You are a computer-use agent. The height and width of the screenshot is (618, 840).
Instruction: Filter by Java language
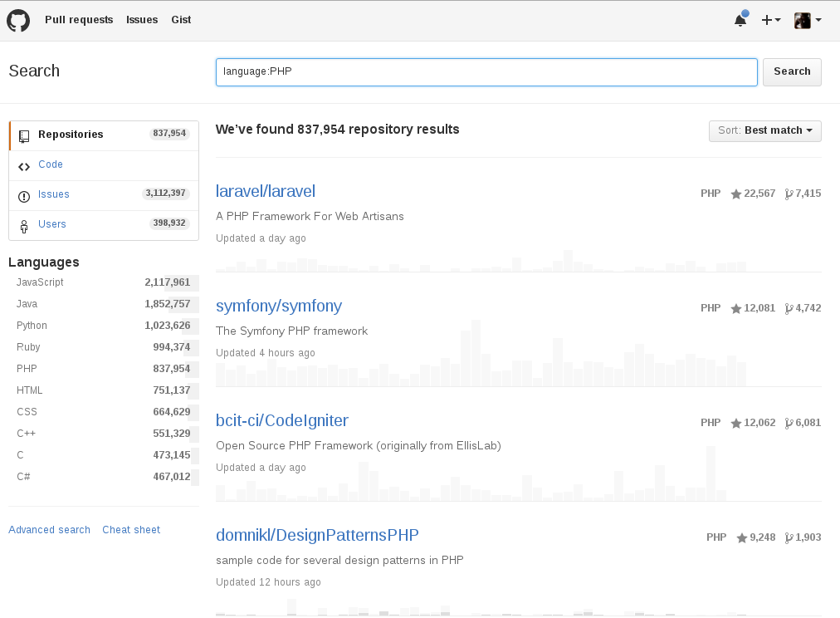104,304
